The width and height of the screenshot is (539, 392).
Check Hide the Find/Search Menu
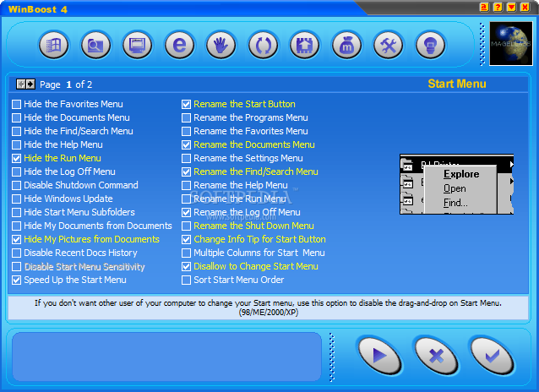pyautogui.click(x=16, y=131)
